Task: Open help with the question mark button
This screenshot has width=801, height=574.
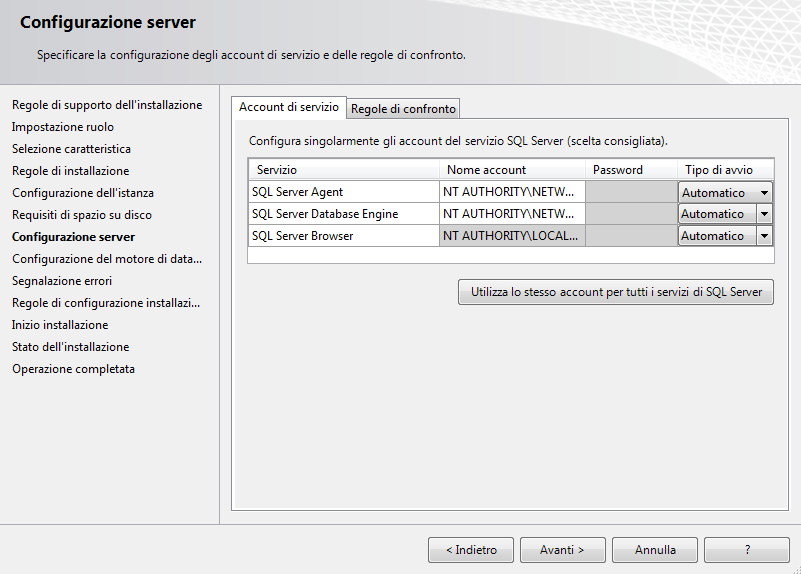Action: [747, 550]
